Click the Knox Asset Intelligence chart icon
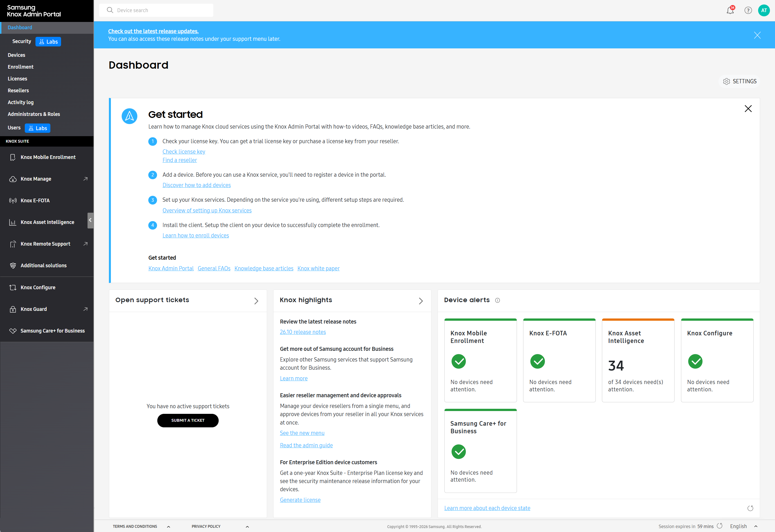775x532 pixels. pyautogui.click(x=13, y=222)
